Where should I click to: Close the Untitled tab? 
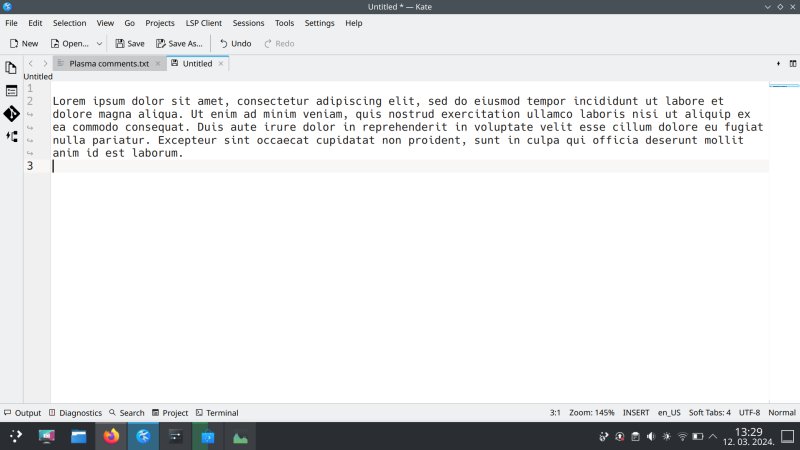pos(221,64)
